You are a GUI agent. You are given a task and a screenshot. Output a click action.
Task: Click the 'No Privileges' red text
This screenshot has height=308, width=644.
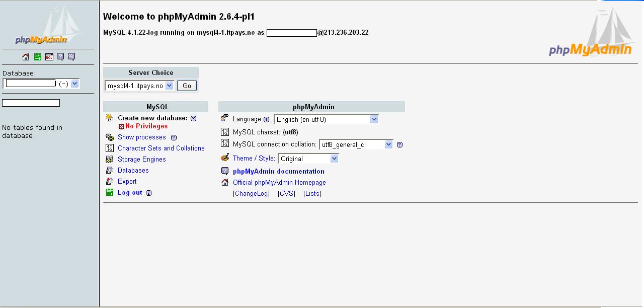(x=146, y=126)
